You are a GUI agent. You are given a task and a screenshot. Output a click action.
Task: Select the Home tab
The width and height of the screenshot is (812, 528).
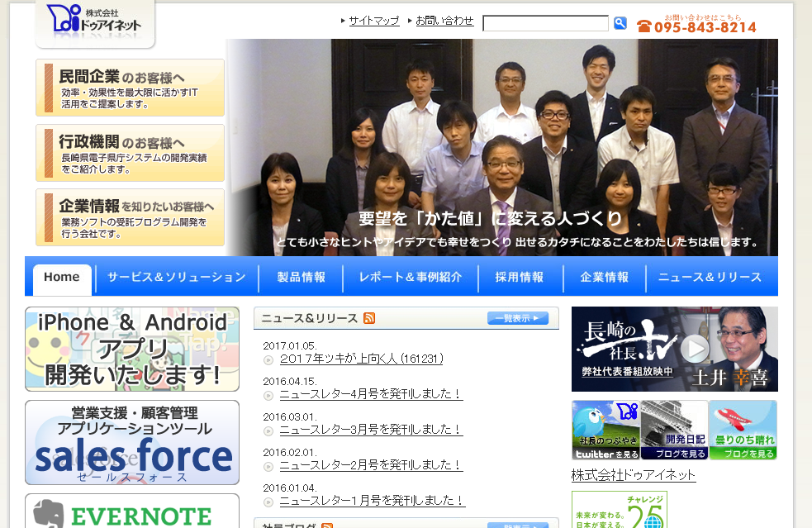(x=61, y=278)
